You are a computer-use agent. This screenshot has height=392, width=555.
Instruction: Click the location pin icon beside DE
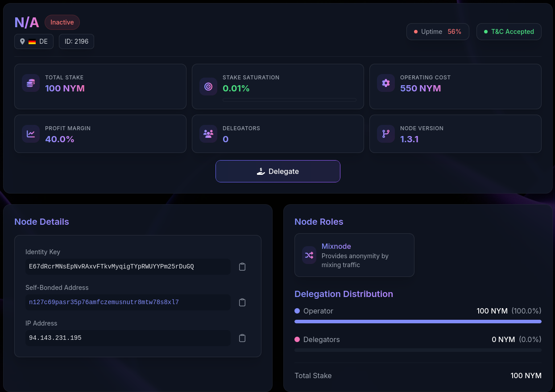pyautogui.click(x=22, y=41)
